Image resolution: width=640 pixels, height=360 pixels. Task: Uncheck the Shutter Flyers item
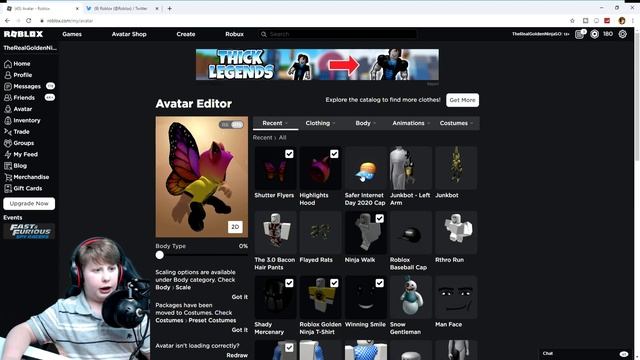click(289, 154)
